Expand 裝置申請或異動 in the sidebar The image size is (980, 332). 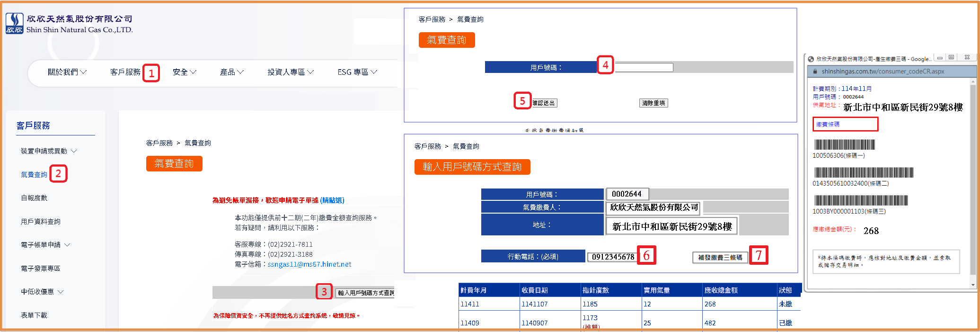pyautogui.click(x=48, y=151)
